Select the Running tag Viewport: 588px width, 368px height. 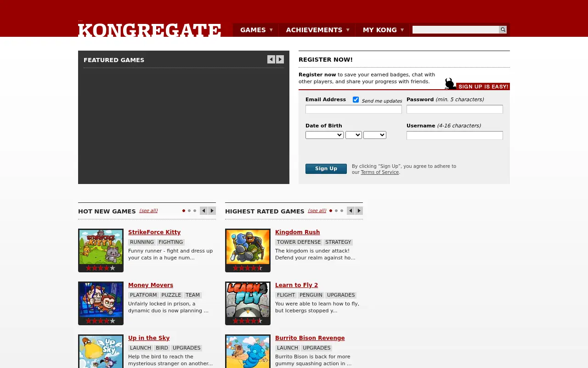click(x=142, y=242)
